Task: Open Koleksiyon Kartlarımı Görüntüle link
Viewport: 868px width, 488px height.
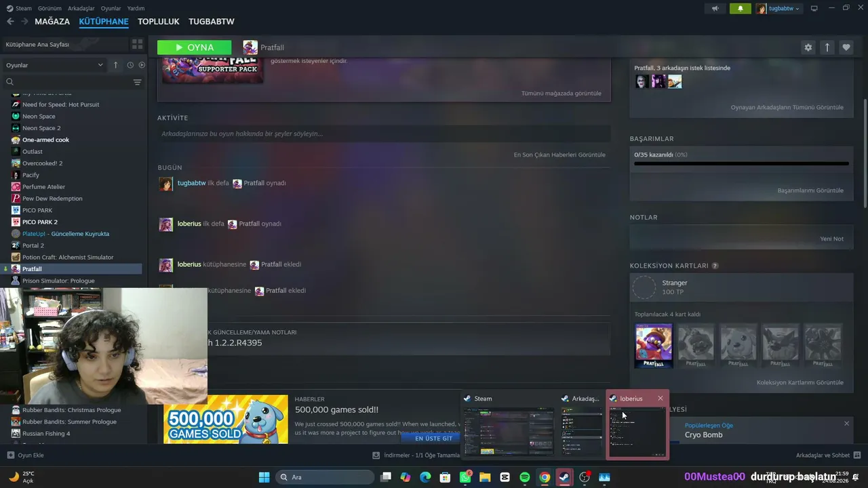Action: (x=800, y=382)
